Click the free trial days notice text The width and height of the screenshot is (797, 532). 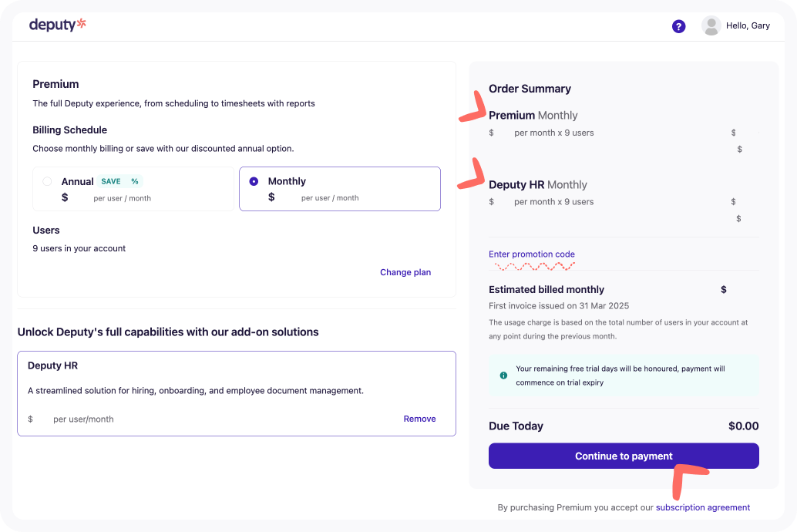point(620,375)
